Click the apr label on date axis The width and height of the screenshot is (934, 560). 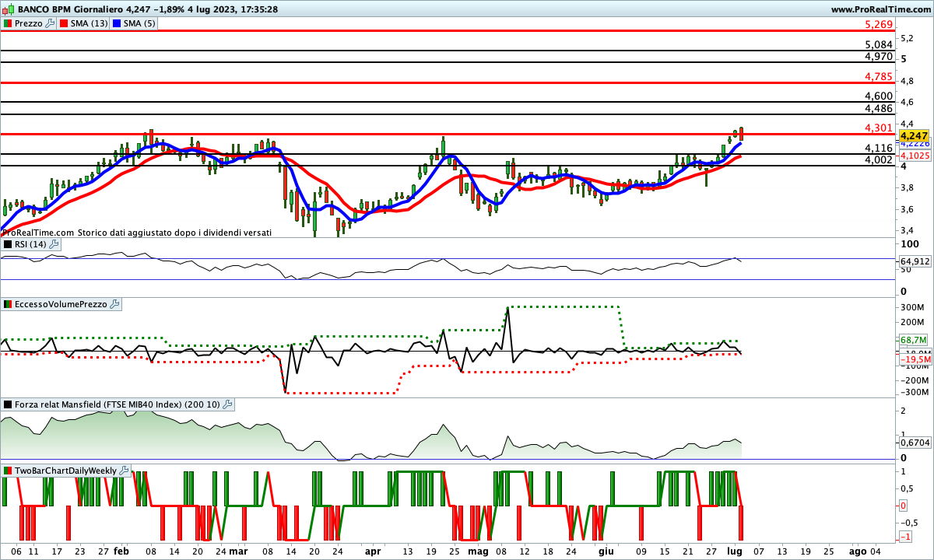(373, 551)
